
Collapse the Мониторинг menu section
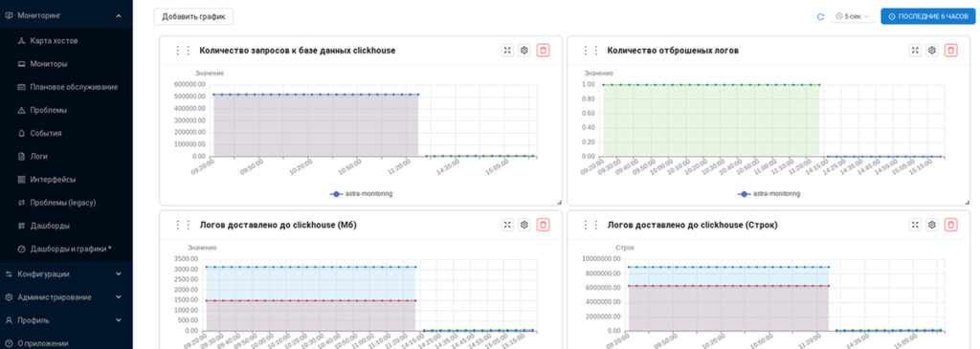pos(119,15)
